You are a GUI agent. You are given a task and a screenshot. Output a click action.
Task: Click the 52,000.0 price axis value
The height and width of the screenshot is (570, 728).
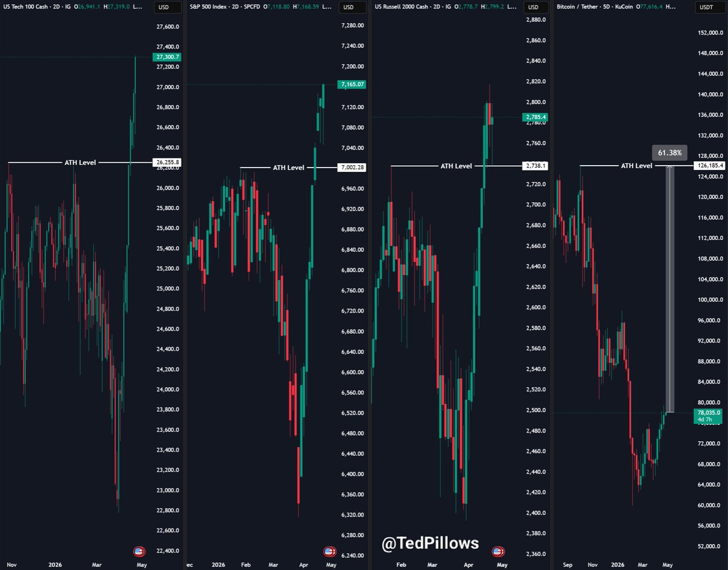coord(710,548)
